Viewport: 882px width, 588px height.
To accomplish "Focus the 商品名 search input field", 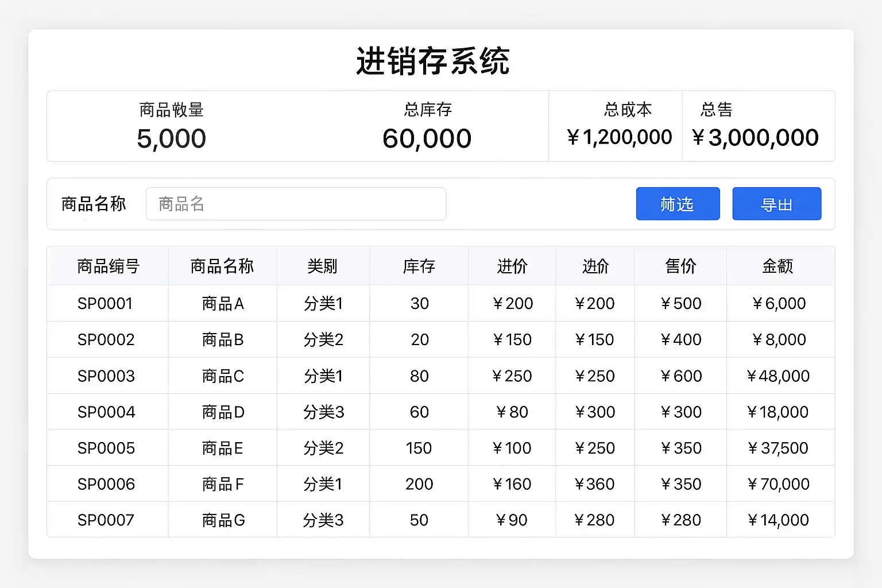I will [x=296, y=204].
